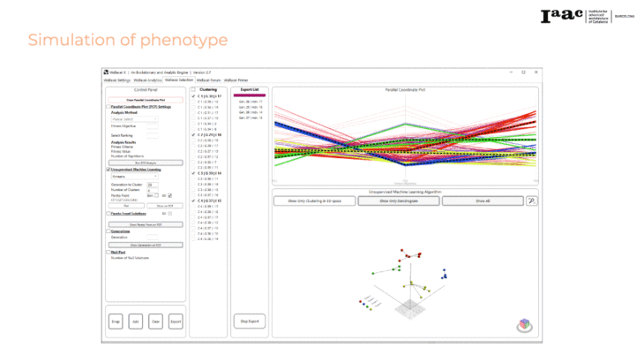Click the Ship Export button

click(x=248, y=320)
